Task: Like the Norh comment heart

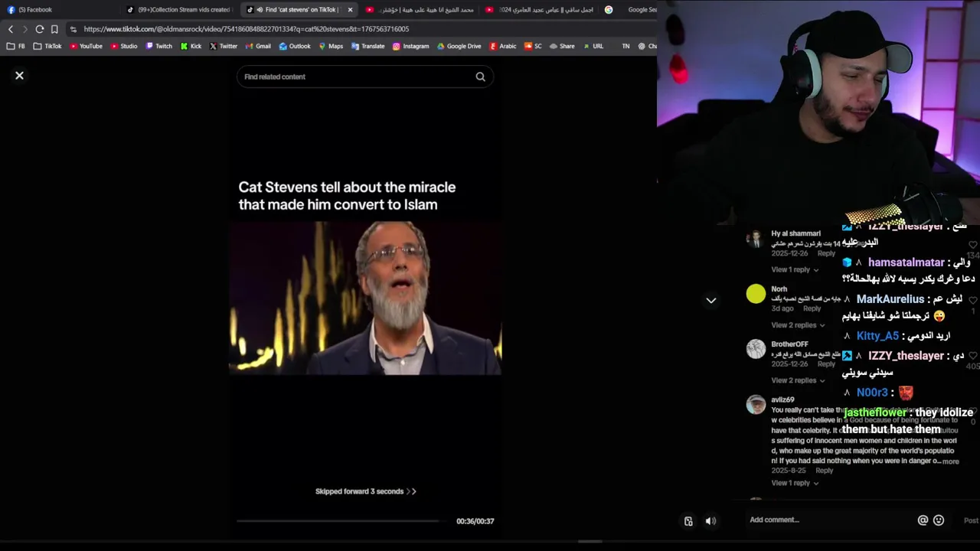Action: pos(973,300)
